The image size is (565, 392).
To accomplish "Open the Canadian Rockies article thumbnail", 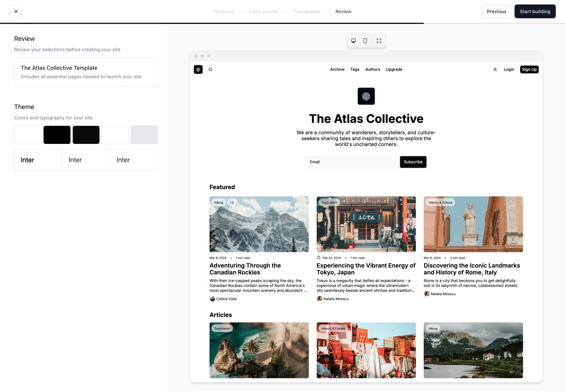I will click(x=259, y=224).
